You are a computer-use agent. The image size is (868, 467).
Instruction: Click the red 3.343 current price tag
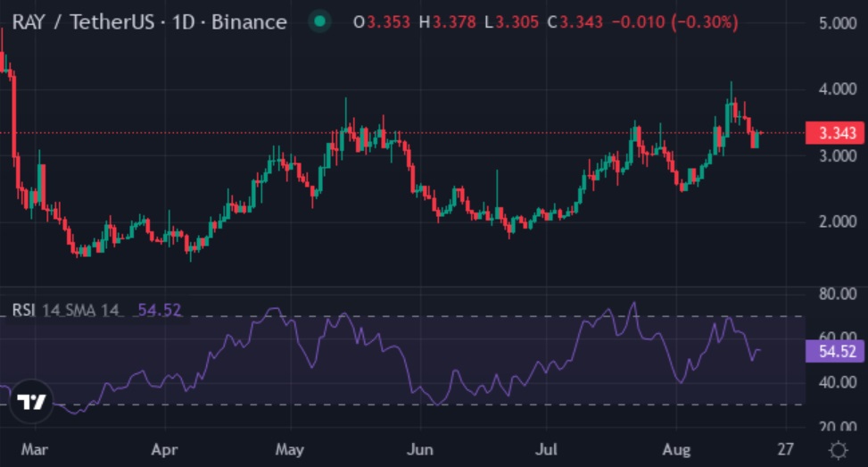pyautogui.click(x=835, y=134)
